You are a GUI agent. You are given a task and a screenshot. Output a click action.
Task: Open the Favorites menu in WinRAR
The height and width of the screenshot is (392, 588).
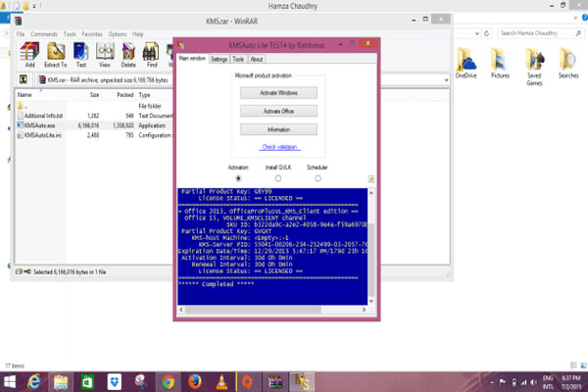tap(90, 33)
